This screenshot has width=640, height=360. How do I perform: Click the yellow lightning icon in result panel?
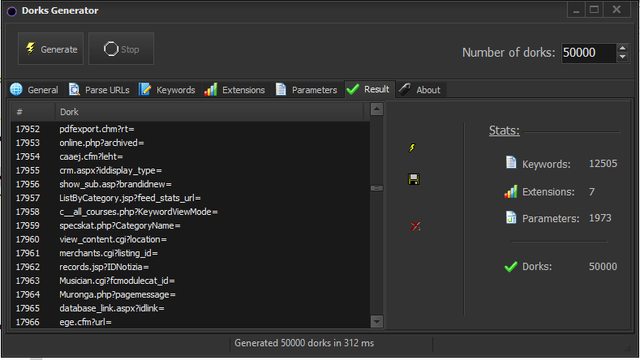point(412,148)
